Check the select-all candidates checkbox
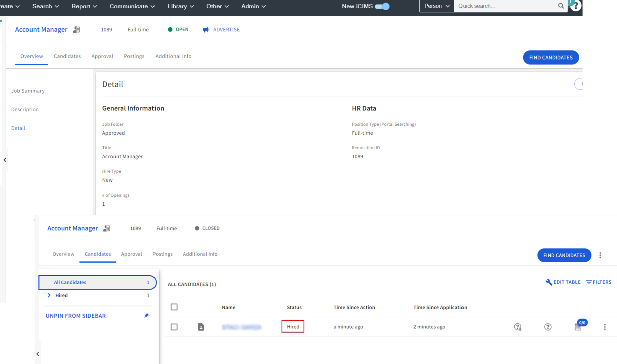The width and height of the screenshot is (617, 364). pos(174,307)
